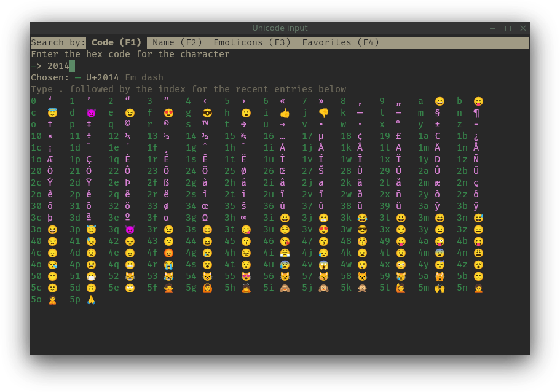The width and height of the screenshot is (560, 392).
Task: Pick the screaming face emoji at index 4v
Action: tap(323, 265)
